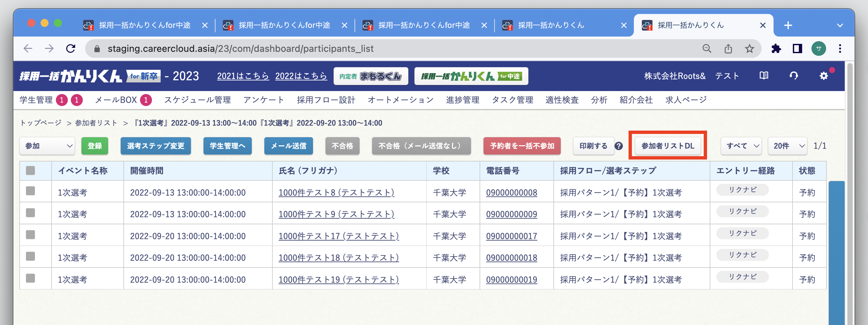The height and width of the screenshot is (325, 868).
Task: Bookmark the page with the star icon
Action: (749, 49)
